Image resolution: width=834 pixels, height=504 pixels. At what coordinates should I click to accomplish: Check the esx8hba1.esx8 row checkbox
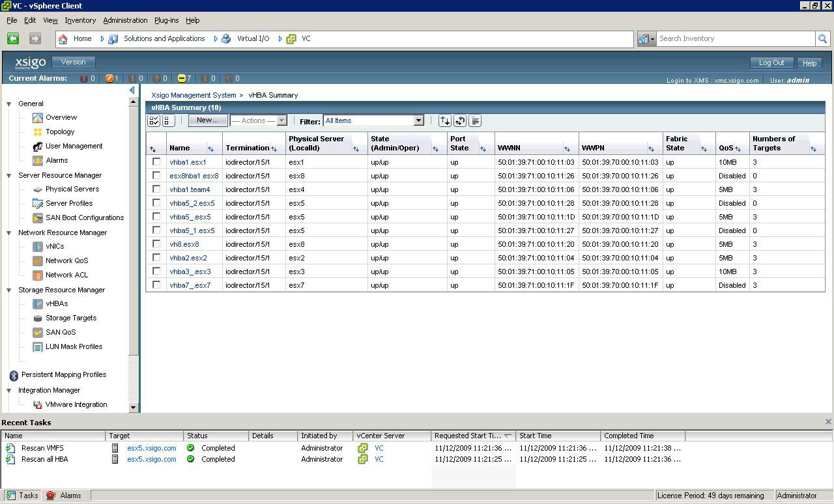click(x=156, y=175)
